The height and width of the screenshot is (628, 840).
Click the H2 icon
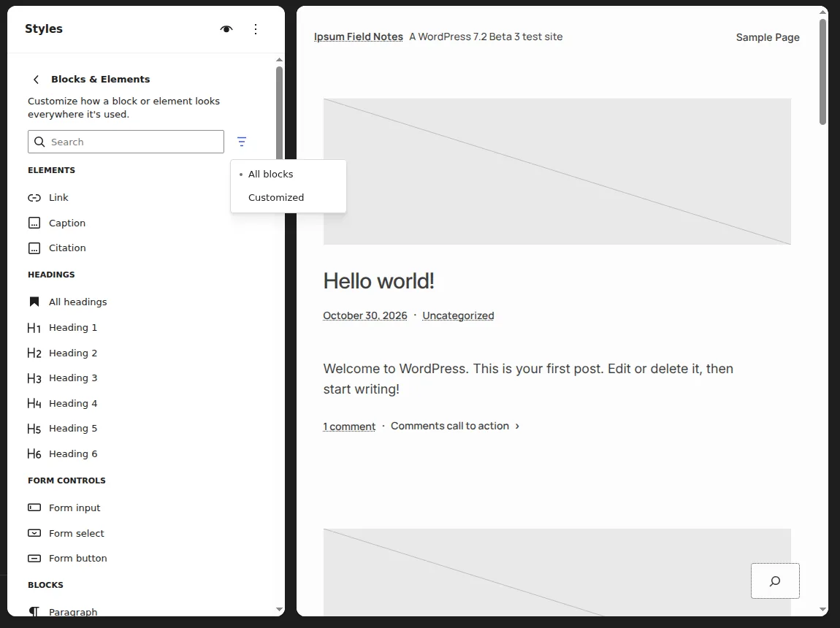tap(34, 353)
